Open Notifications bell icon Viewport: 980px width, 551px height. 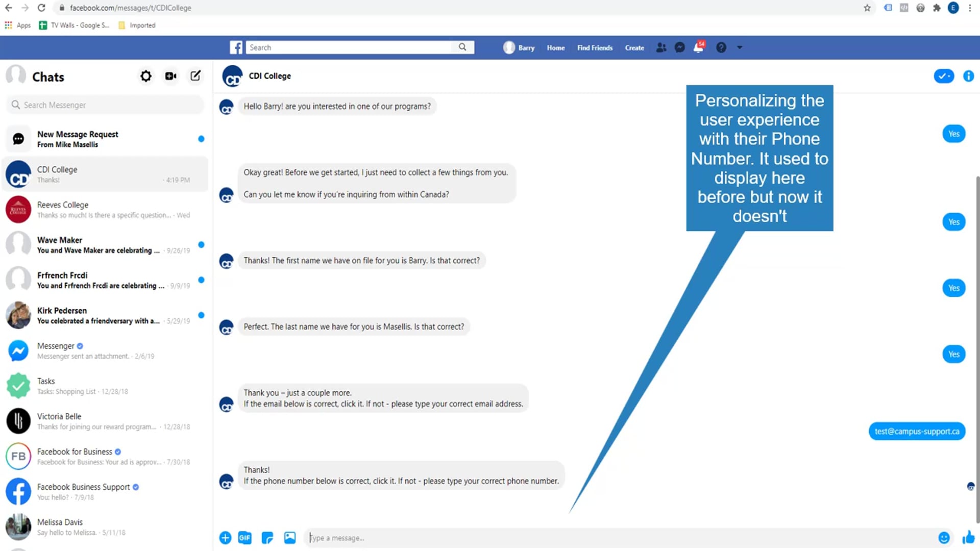(699, 47)
